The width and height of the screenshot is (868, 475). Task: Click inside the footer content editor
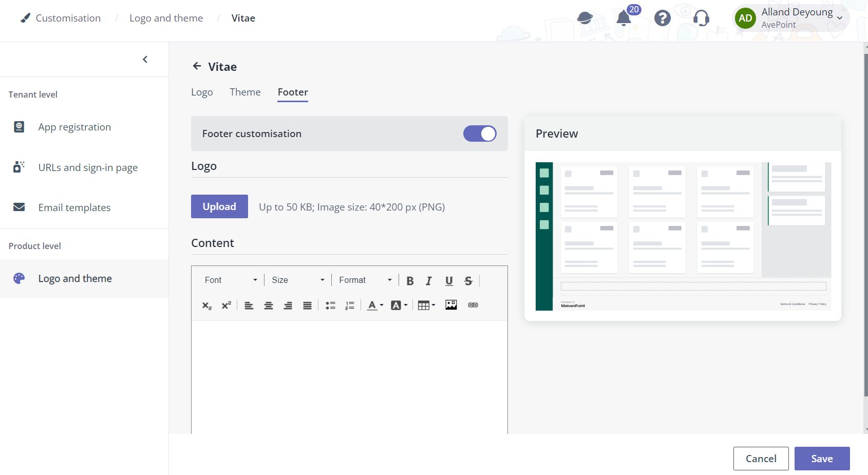tap(349, 377)
